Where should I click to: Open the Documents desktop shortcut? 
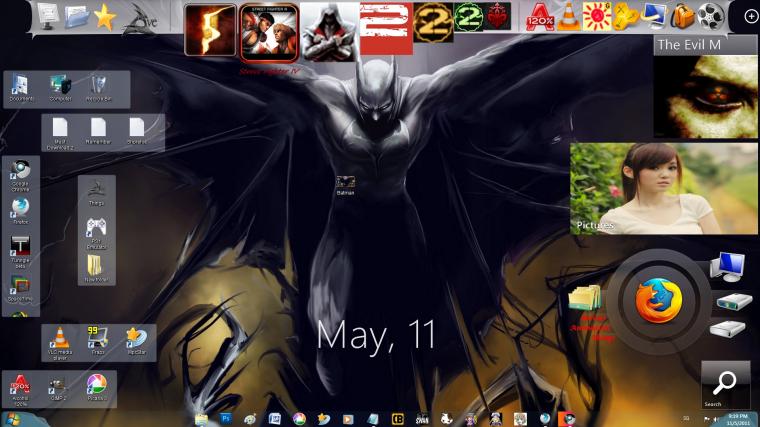pos(20,88)
